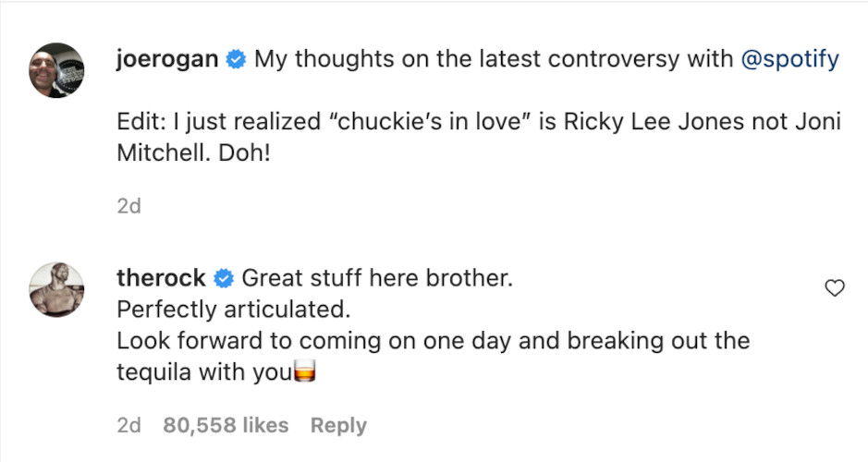Like therock's comment with the heart icon
This screenshot has height=462, width=868.
(834, 289)
